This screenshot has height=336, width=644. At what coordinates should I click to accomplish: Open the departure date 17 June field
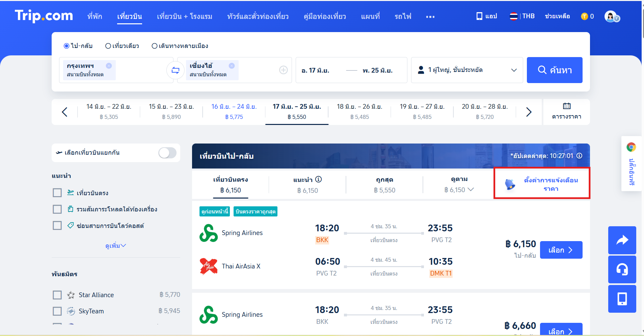[316, 70]
